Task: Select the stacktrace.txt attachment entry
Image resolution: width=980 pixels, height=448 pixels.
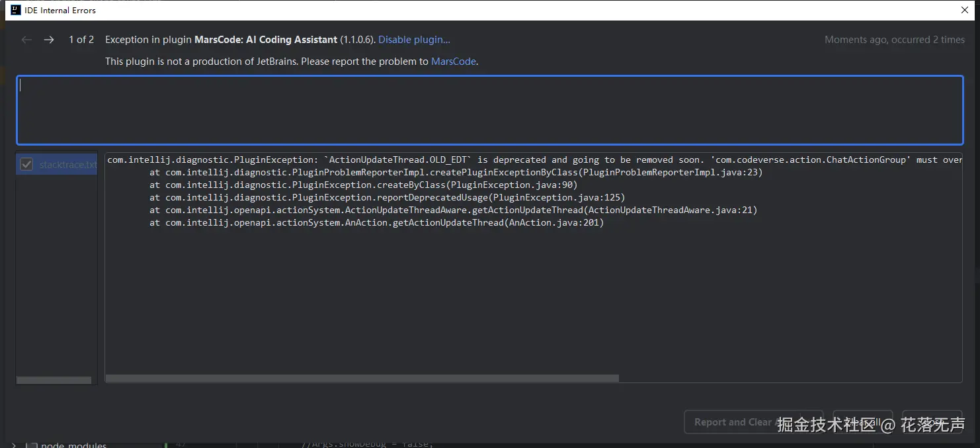Action: coord(57,164)
